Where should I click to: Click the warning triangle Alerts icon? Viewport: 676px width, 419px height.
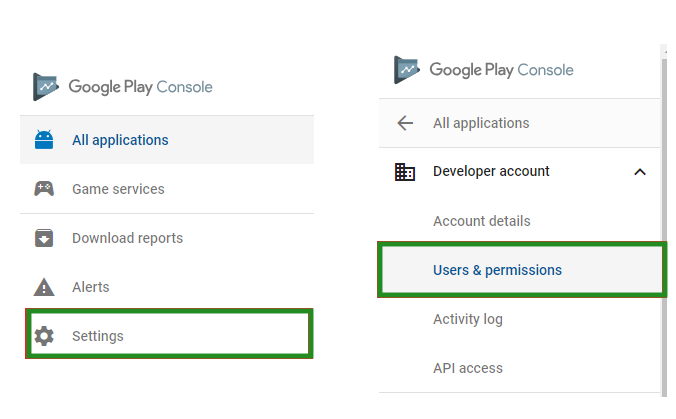44,287
